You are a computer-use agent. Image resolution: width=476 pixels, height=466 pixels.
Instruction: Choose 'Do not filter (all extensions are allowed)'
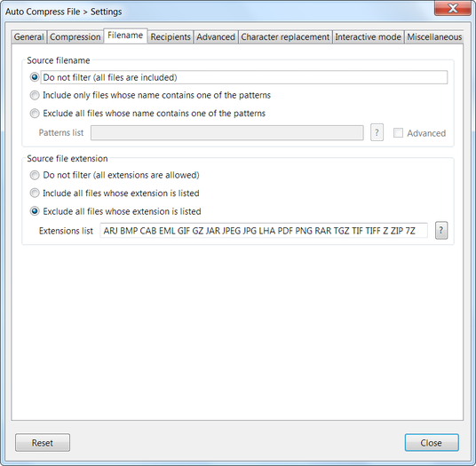click(x=35, y=175)
